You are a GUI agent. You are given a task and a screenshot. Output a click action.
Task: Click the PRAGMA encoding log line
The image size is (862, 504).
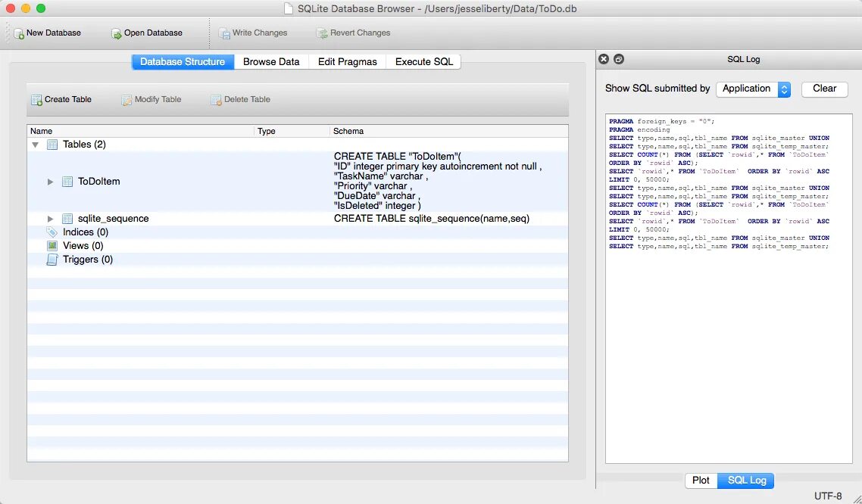[639, 129]
